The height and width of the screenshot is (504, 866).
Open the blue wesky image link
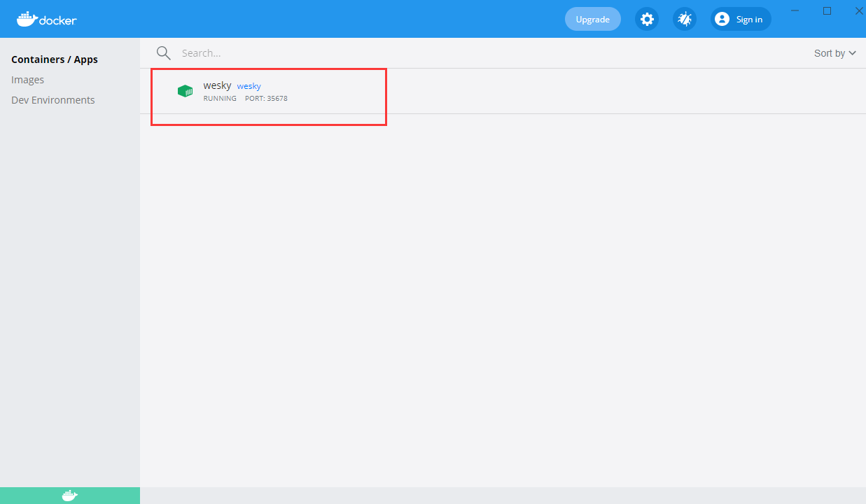249,86
